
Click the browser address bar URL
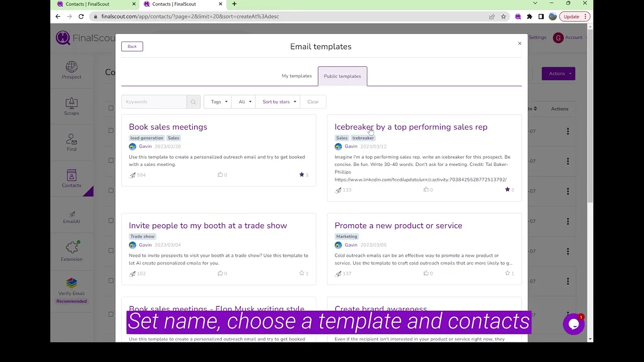pos(190,17)
